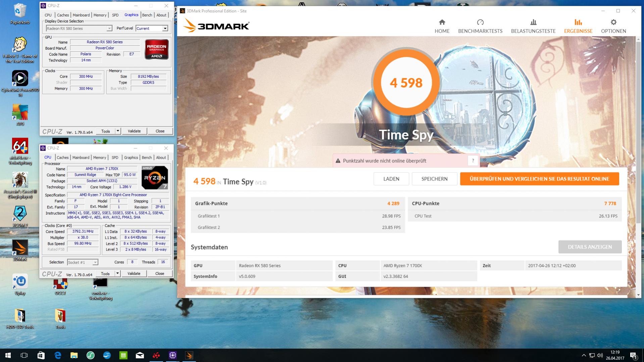Click DETAILS ANZEIGEN button
644x362 pixels.
[590, 247]
